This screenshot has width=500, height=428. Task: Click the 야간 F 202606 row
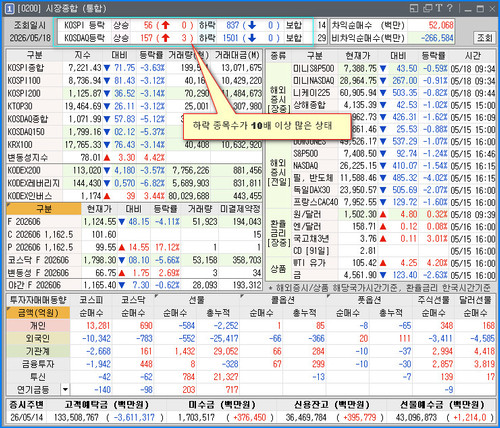pyautogui.click(x=134, y=285)
